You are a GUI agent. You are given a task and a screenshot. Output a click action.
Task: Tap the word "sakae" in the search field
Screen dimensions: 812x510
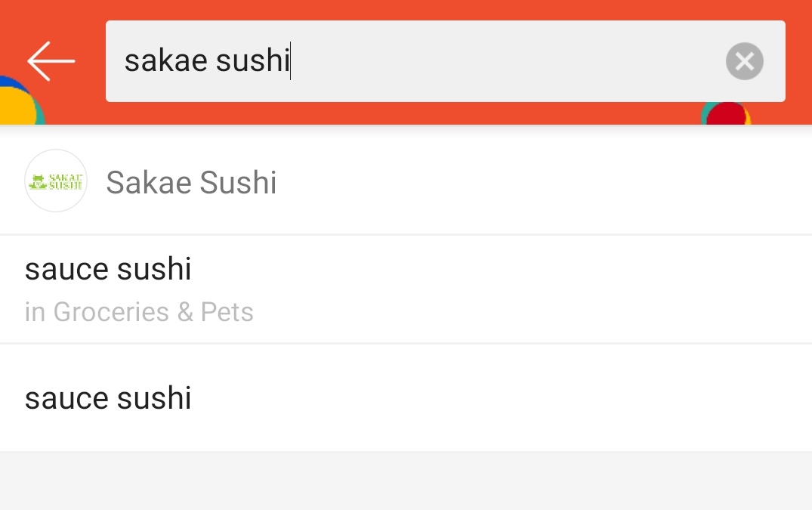(x=166, y=61)
